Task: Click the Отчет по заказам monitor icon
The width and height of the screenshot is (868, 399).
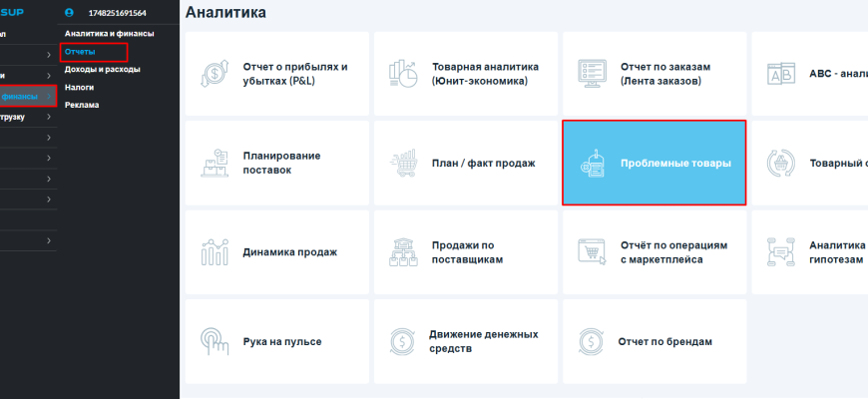Action: 593,74
